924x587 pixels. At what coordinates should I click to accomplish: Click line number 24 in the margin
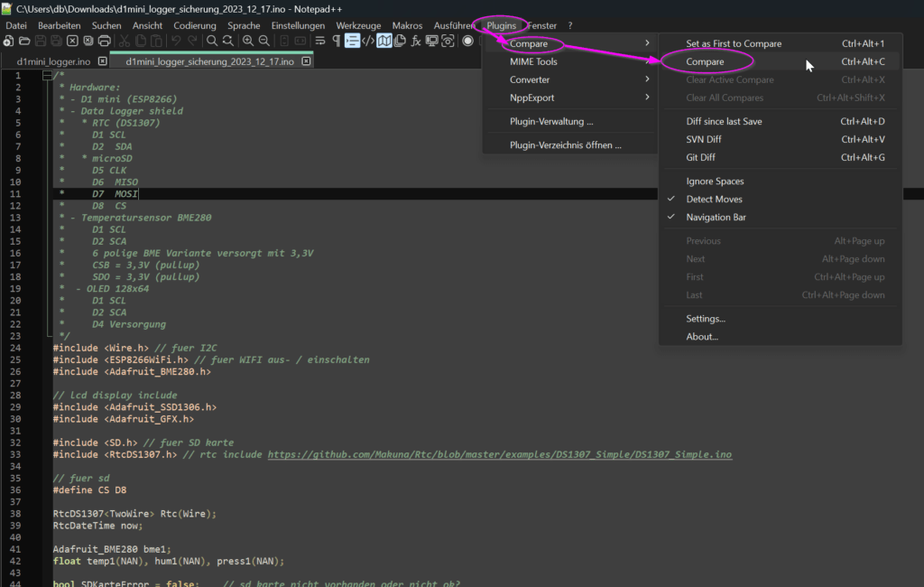15,348
